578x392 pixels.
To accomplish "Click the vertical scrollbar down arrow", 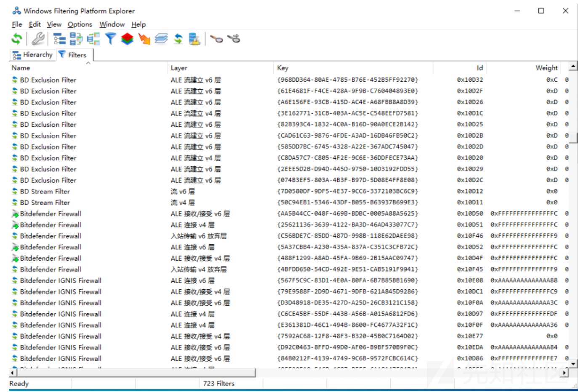I will (x=573, y=363).
